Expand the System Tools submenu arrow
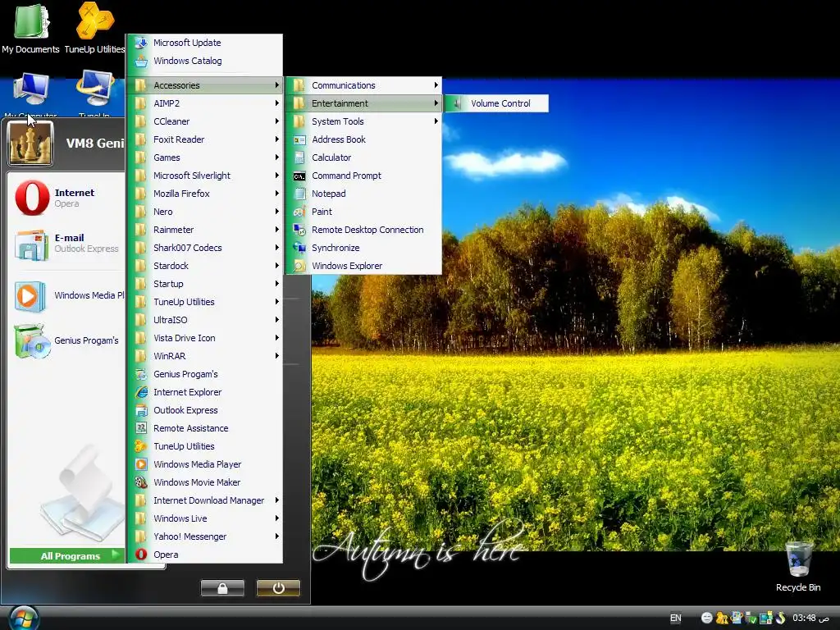840x630 pixels. tap(436, 121)
